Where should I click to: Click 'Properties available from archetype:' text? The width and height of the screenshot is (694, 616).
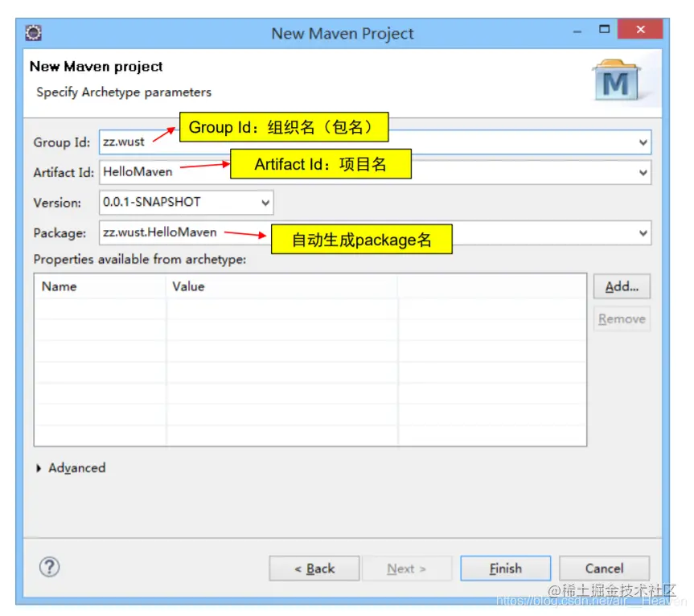tap(140, 259)
